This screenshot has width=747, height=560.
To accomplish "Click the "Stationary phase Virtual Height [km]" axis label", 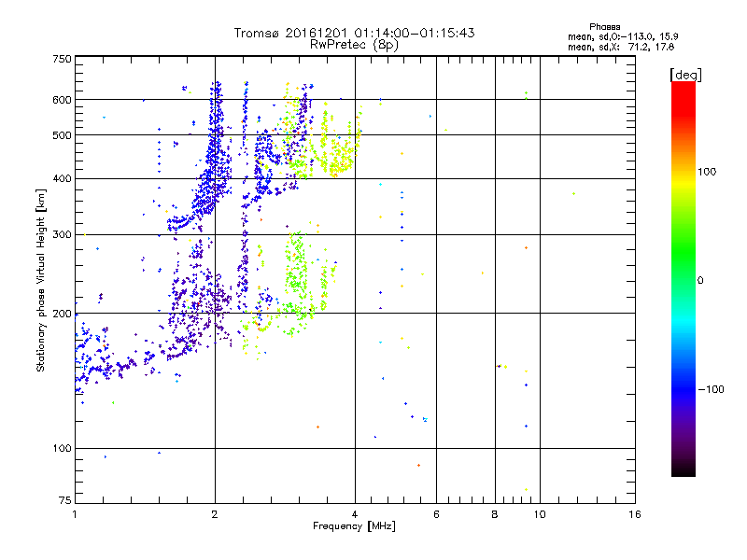I will pyautogui.click(x=40, y=280).
